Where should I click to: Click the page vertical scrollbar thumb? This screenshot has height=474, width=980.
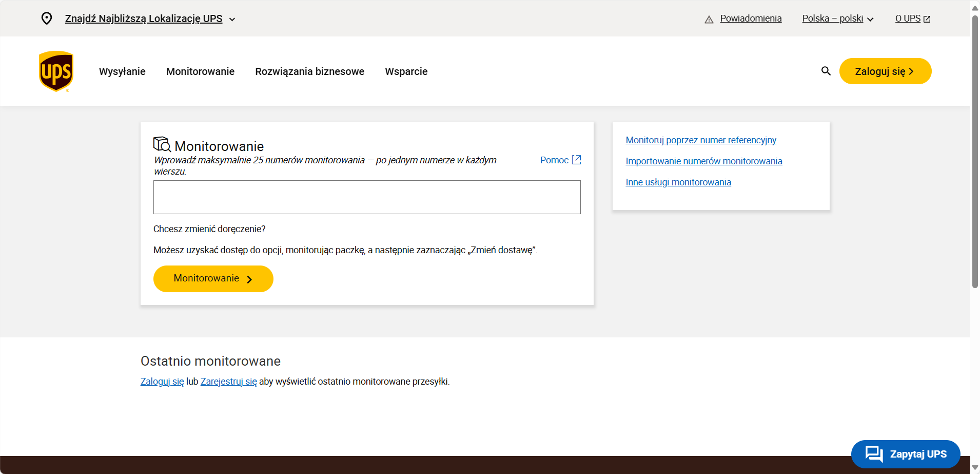click(975, 151)
